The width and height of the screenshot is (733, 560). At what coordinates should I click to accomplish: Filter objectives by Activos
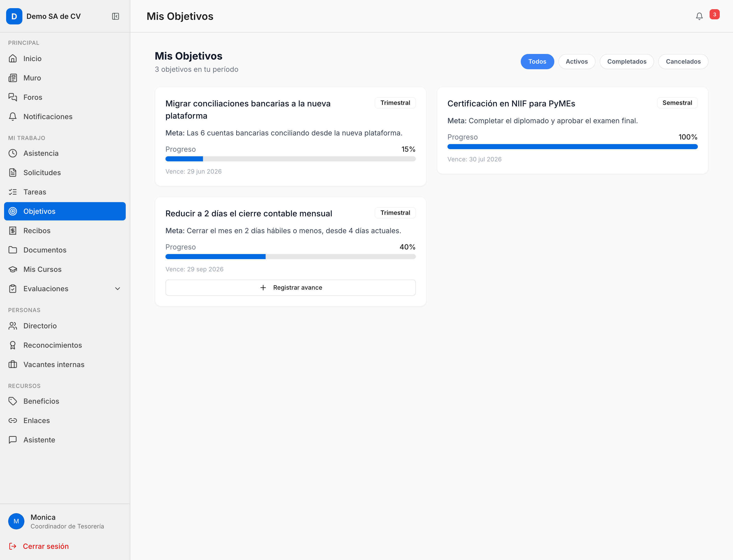(577, 62)
